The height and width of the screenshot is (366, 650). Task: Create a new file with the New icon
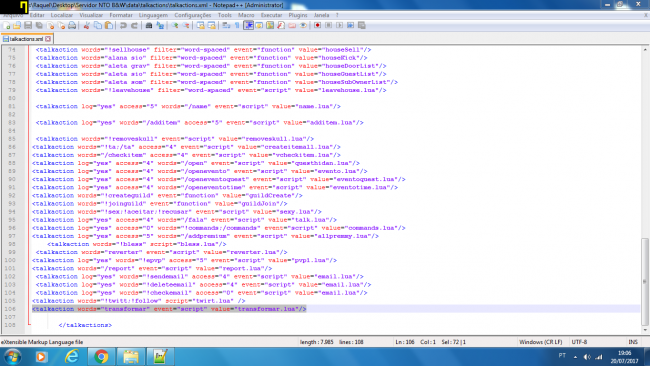(x=7, y=26)
